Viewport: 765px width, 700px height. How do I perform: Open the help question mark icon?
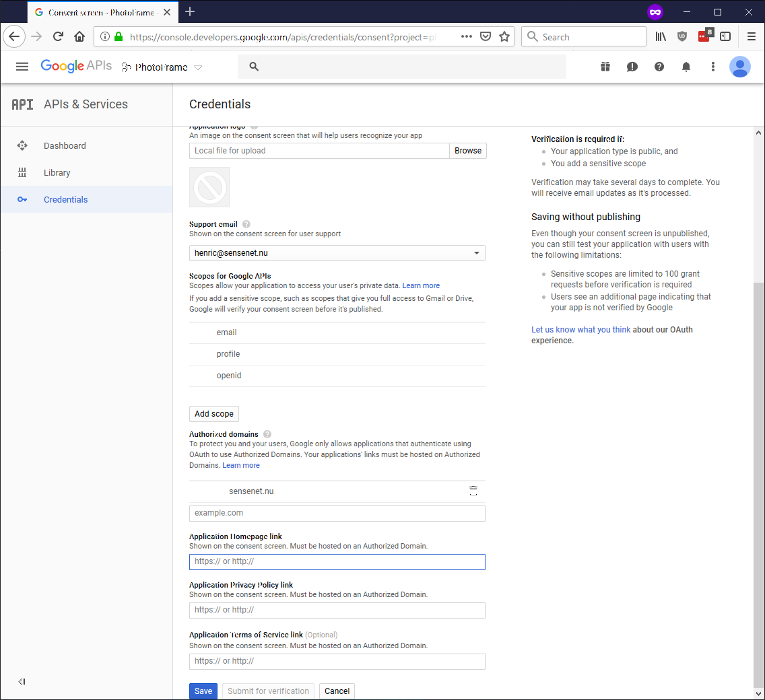coord(659,67)
